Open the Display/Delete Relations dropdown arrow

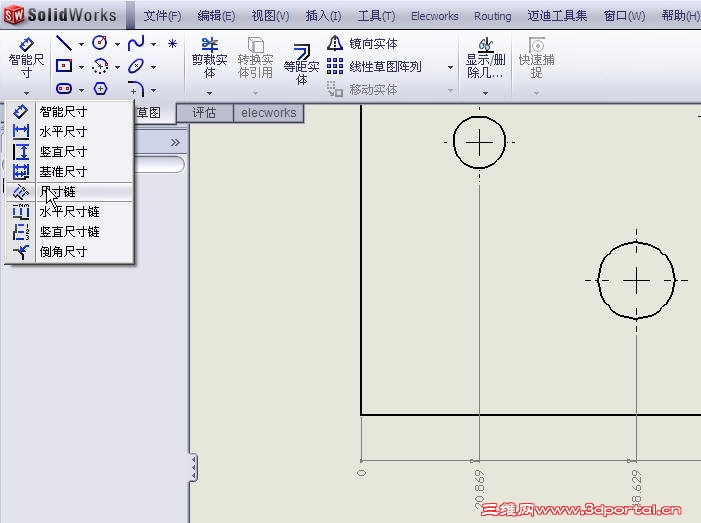coord(486,93)
